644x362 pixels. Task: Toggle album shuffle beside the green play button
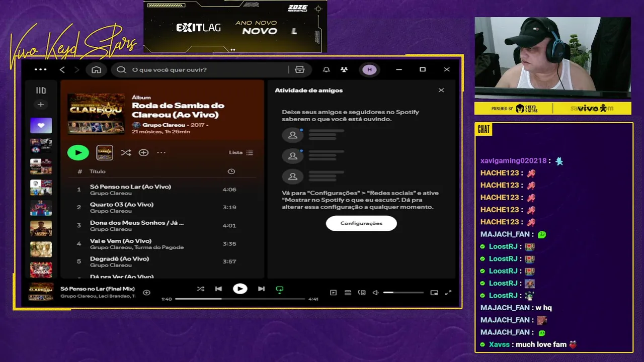coord(126,152)
